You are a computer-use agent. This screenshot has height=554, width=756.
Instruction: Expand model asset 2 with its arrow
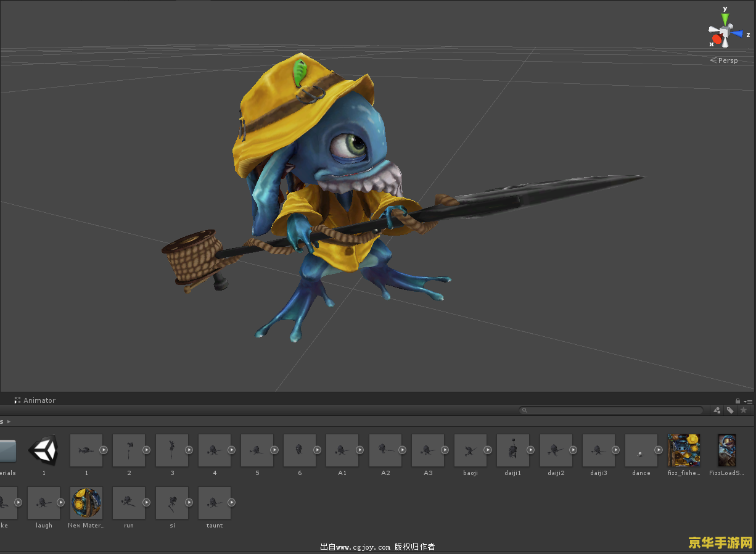(x=147, y=450)
